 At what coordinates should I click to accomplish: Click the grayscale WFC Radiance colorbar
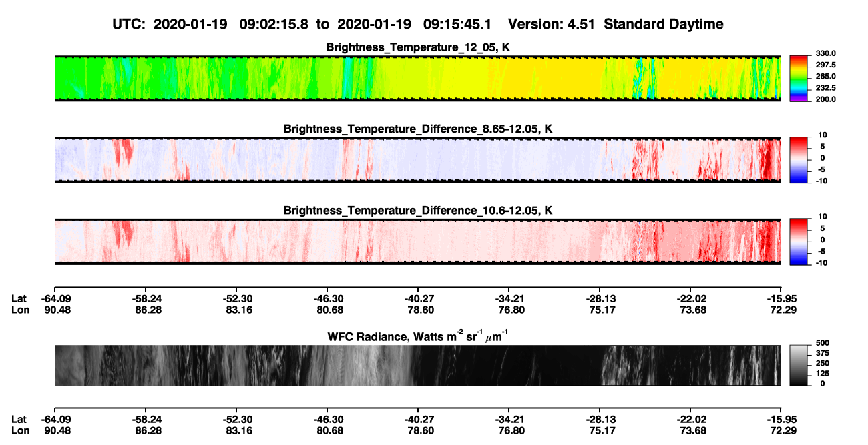point(799,366)
